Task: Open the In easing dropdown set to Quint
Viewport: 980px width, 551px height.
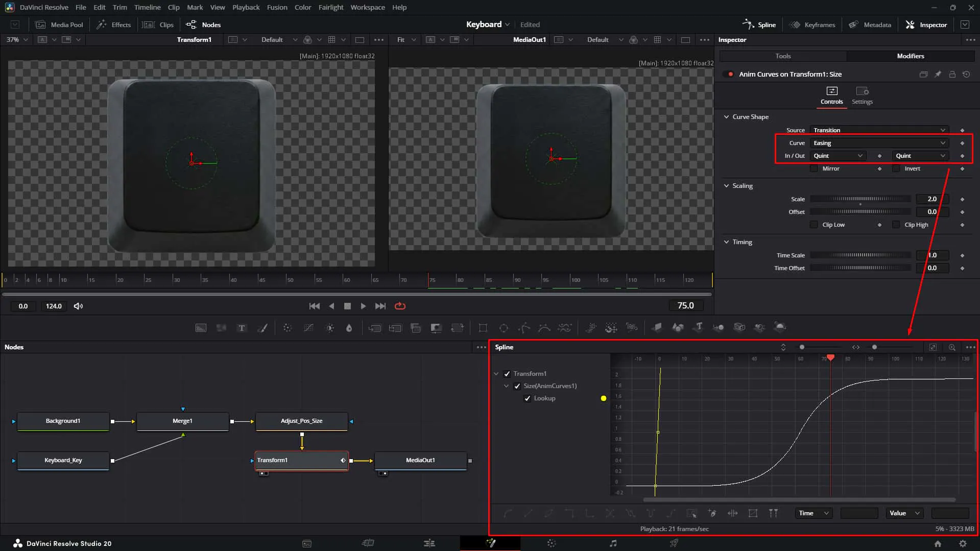Action: click(x=838, y=156)
